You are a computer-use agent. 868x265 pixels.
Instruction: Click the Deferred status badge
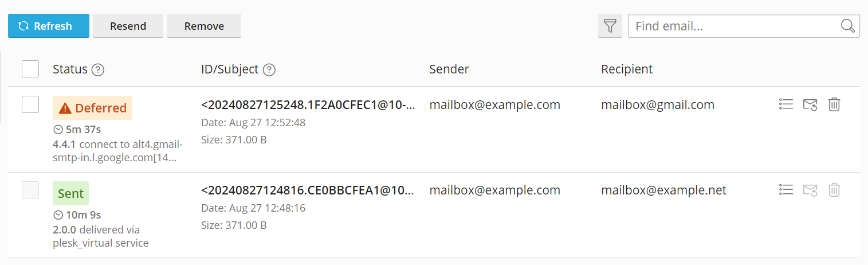(93, 108)
